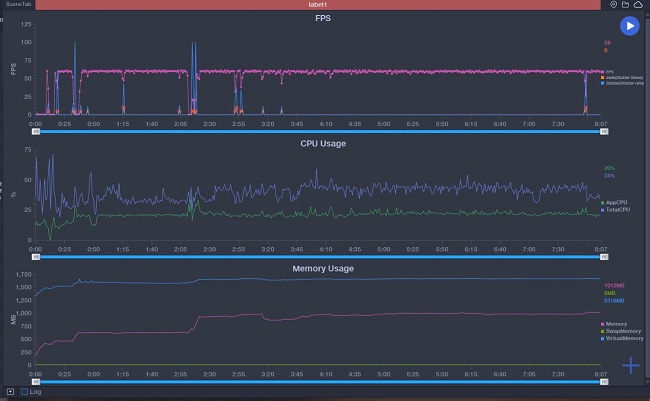The width and height of the screenshot is (650, 401).
Task: Click the CPU Usage range slider's right handle
Action: click(602, 256)
